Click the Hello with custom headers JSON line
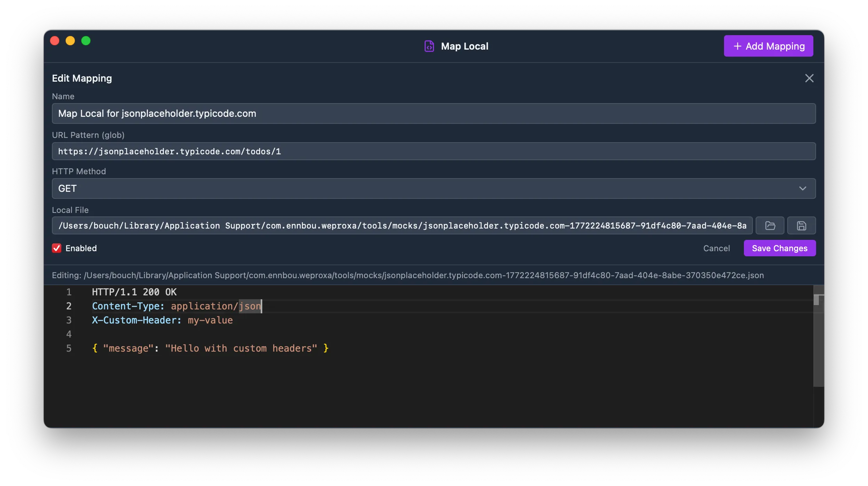The width and height of the screenshot is (868, 486). [x=210, y=348]
